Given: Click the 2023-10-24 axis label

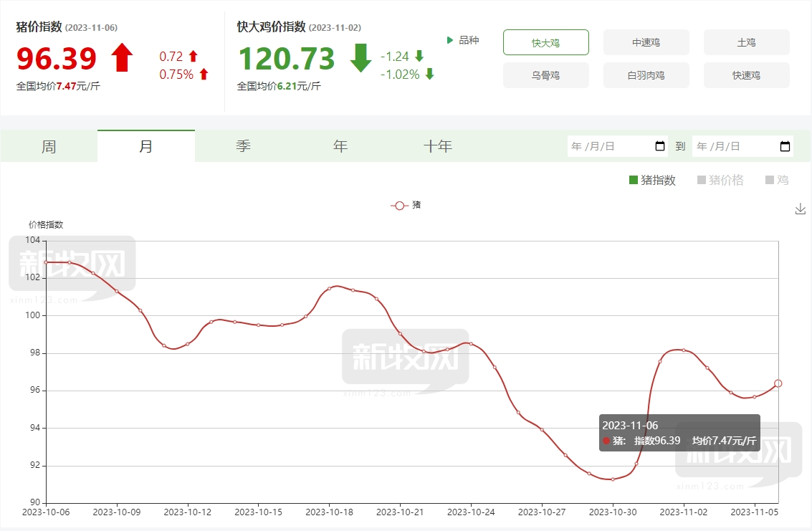Looking at the screenshot, I should [x=471, y=512].
